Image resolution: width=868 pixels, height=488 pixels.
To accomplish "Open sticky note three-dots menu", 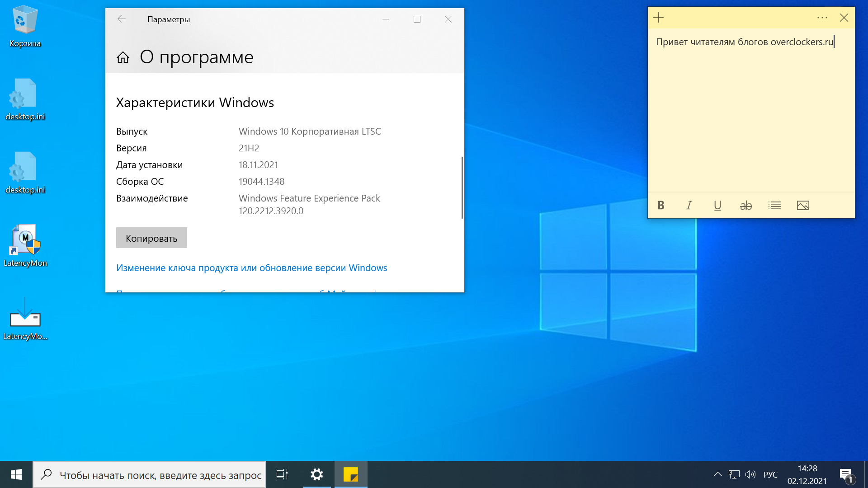I will (x=822, y=18).
